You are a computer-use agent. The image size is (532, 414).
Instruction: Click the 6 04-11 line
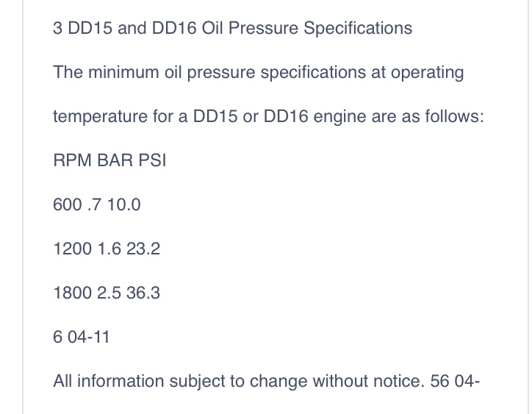pyautogui.click(x=82, y=338)
